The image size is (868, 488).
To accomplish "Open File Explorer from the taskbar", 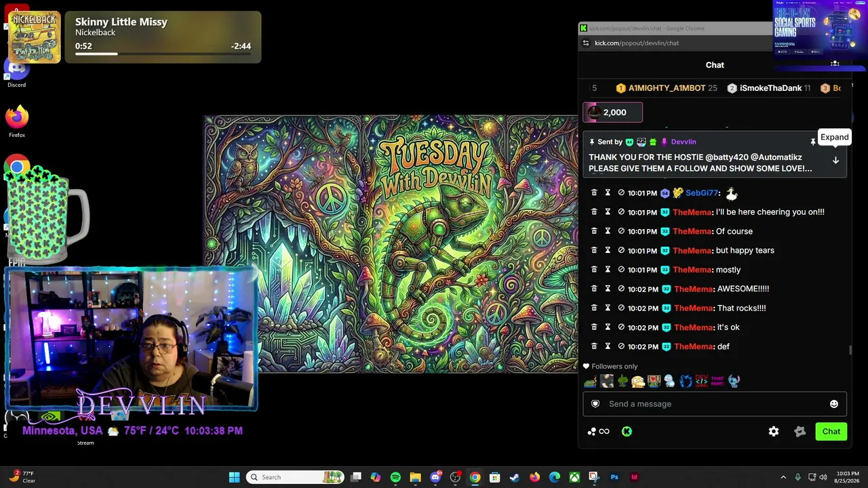I will [x=415, y=477].
